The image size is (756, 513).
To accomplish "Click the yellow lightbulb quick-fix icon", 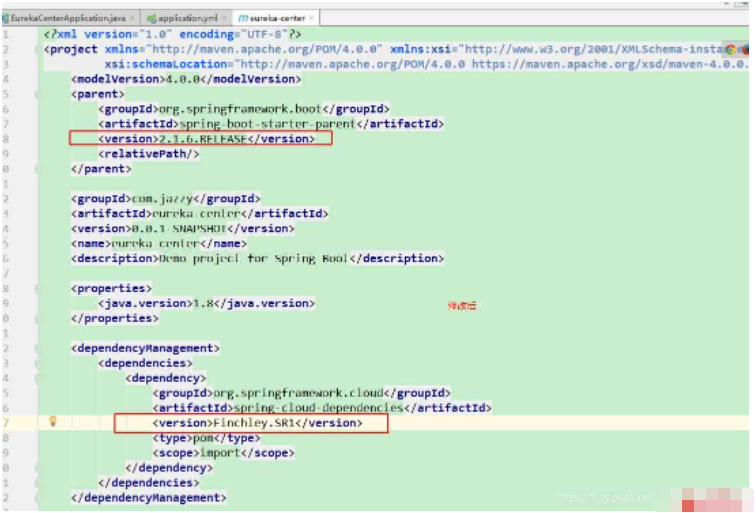I will click(x=53, y=422).
